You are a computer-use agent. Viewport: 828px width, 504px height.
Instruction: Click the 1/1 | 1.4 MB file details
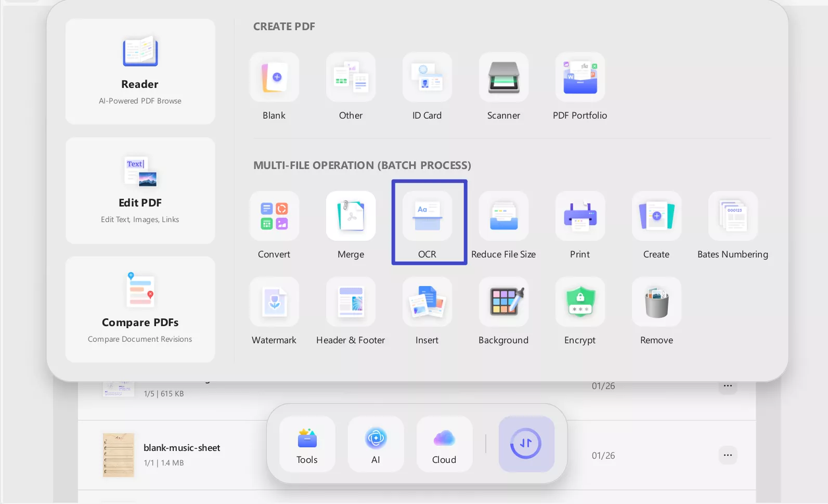click(164, 463)
